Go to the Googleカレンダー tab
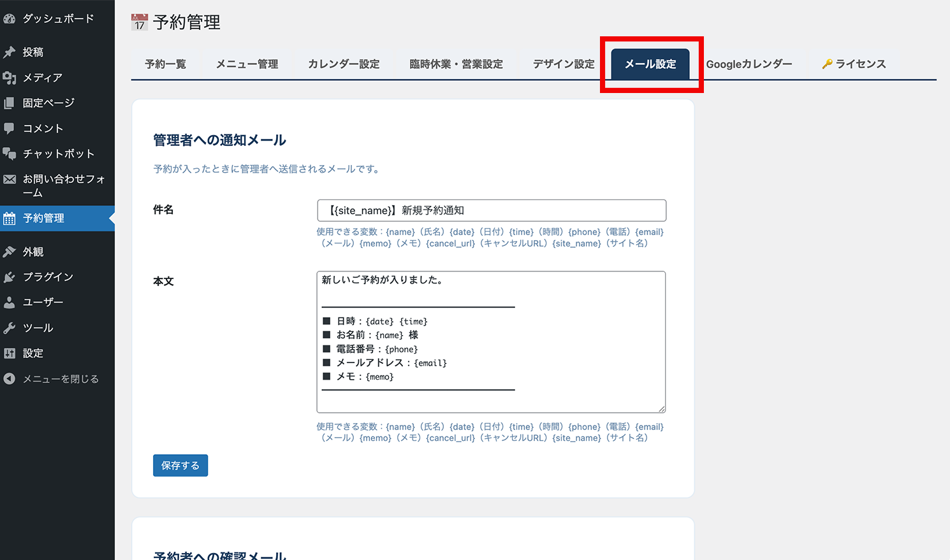This screenshot has width=950, height=560. [749, 64]
